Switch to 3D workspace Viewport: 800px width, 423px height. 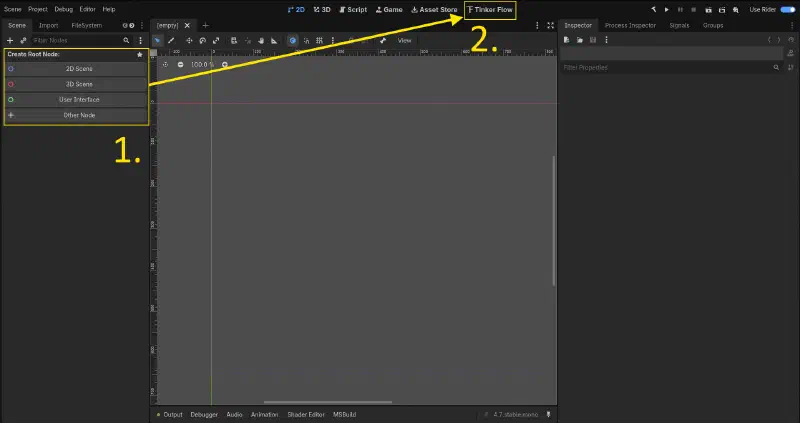pyautogui.click(x=322, y=10)
